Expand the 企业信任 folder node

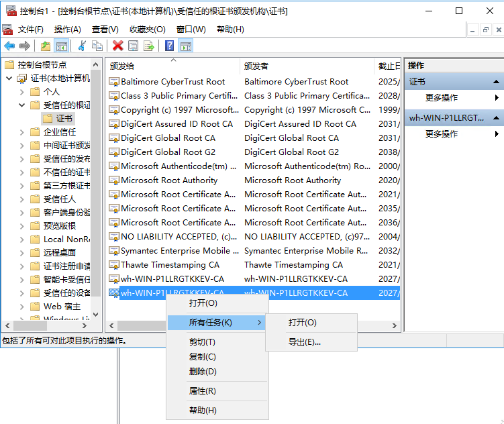(21, 132)
